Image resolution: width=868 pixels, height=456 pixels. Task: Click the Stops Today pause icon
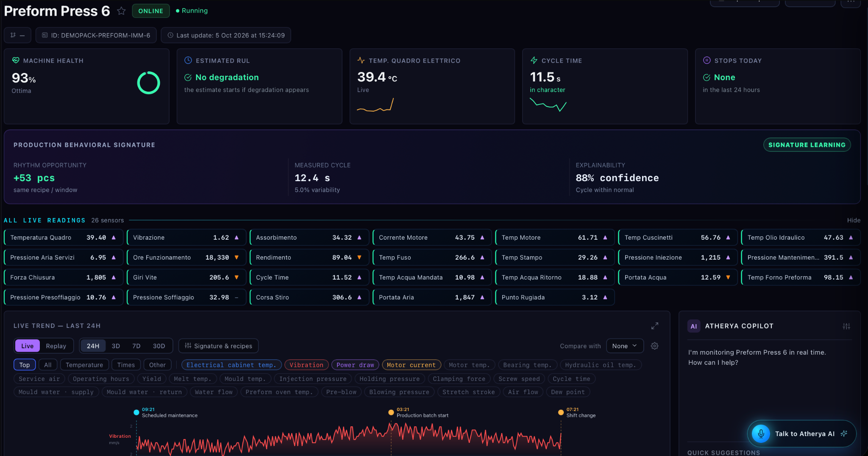pyautogui.click(x=707, y=60)
